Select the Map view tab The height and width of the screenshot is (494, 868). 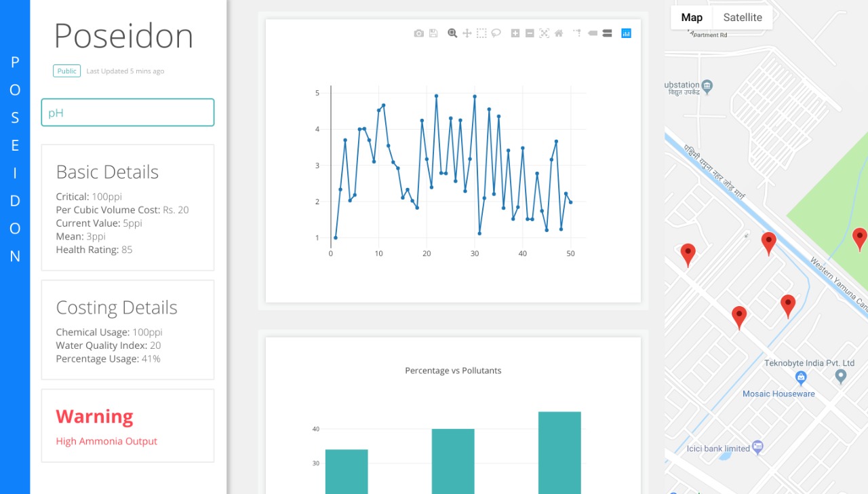tap(692, 18)
